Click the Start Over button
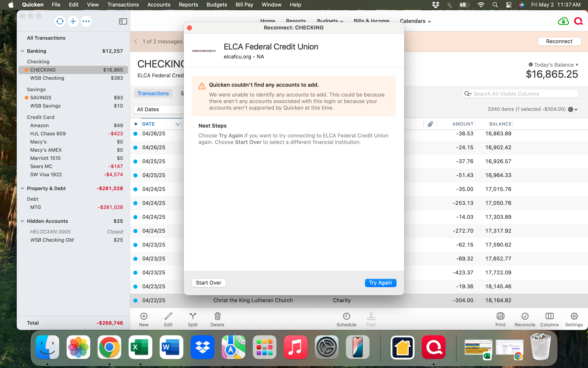The height and width of the screenshot is (368, 588). [x=208, y=283]
